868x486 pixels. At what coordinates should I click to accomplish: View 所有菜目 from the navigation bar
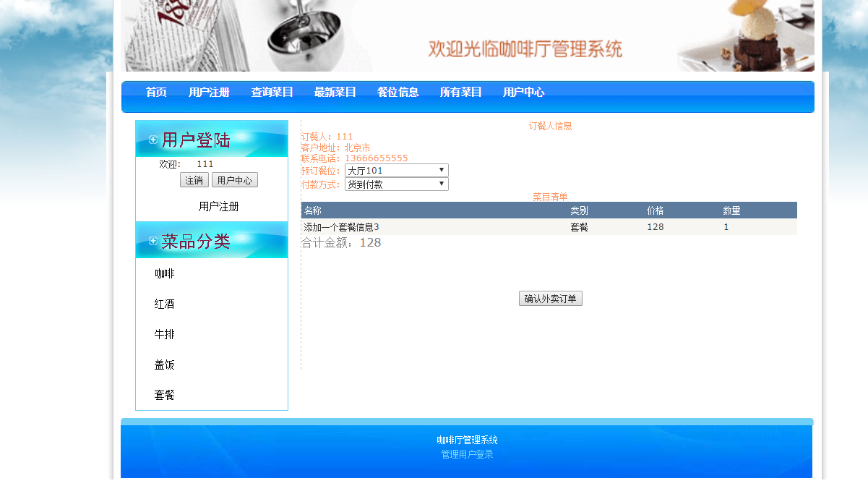click(x=460, y=92)
